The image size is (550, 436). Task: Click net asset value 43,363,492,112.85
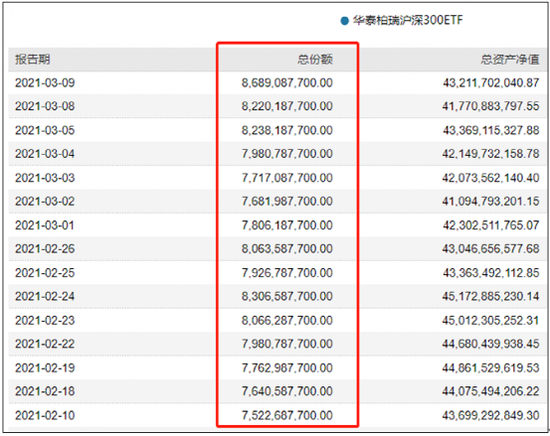pos(491,273)
